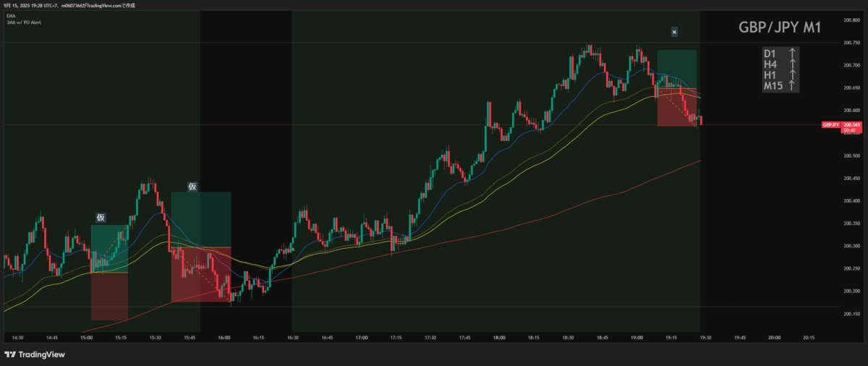
Task: Select the red zone of position near 15:00
Action: (x=109, y=297)
